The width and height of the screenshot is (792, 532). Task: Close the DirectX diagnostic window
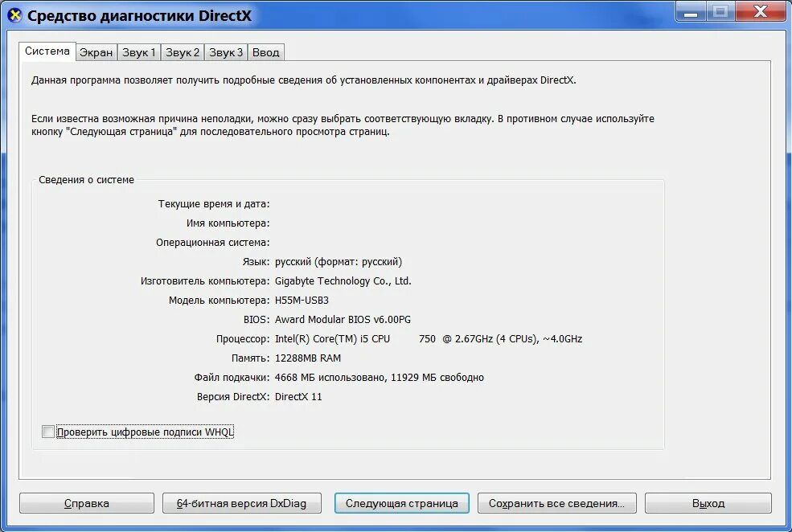tap(760, 11)
